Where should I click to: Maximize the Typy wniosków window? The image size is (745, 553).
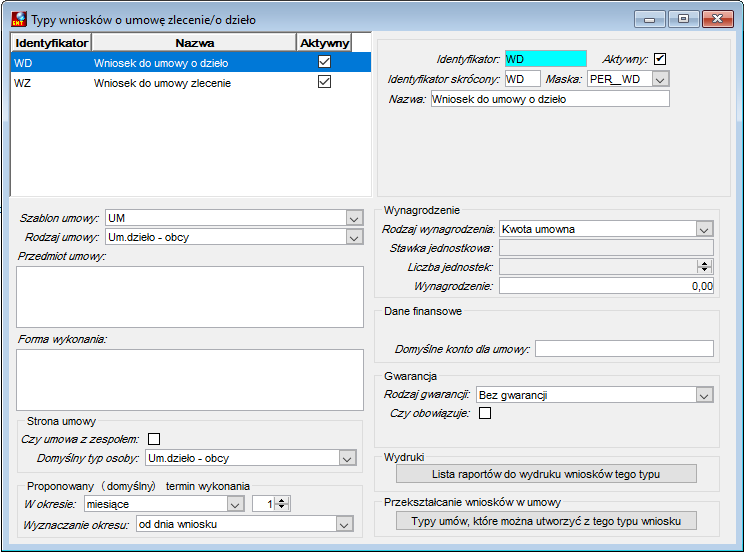pos(683,19)
